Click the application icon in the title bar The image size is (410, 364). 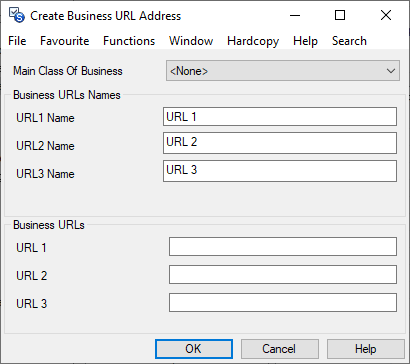[17, 15]
